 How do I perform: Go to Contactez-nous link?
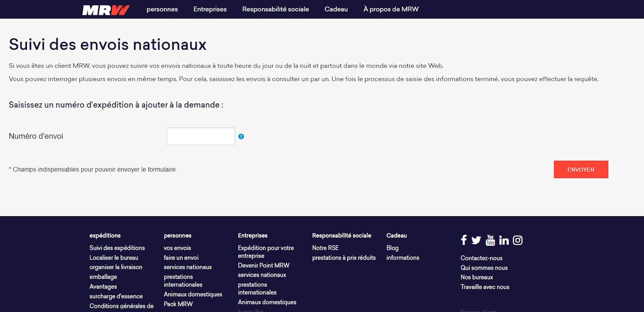pos(481,258)
